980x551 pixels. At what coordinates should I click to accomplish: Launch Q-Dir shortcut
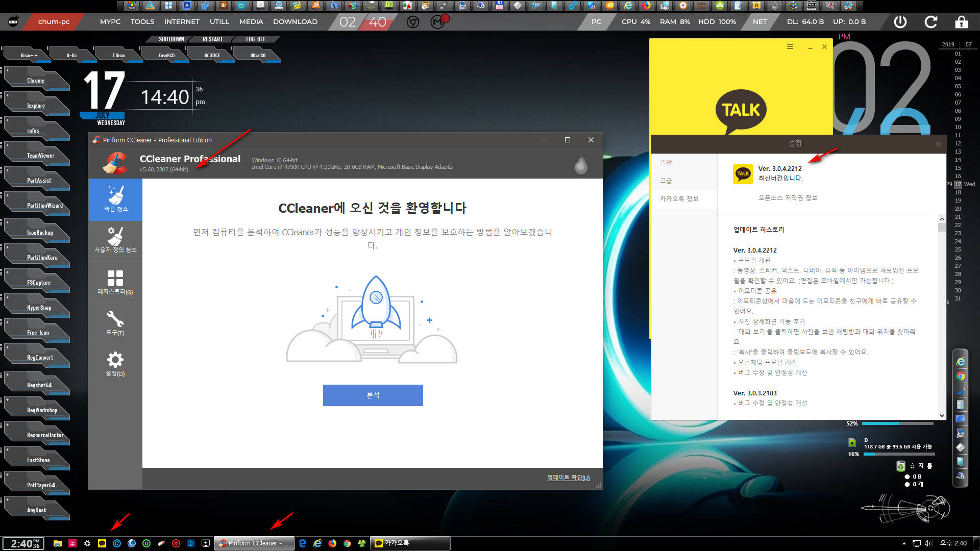[x=72, y=55]
